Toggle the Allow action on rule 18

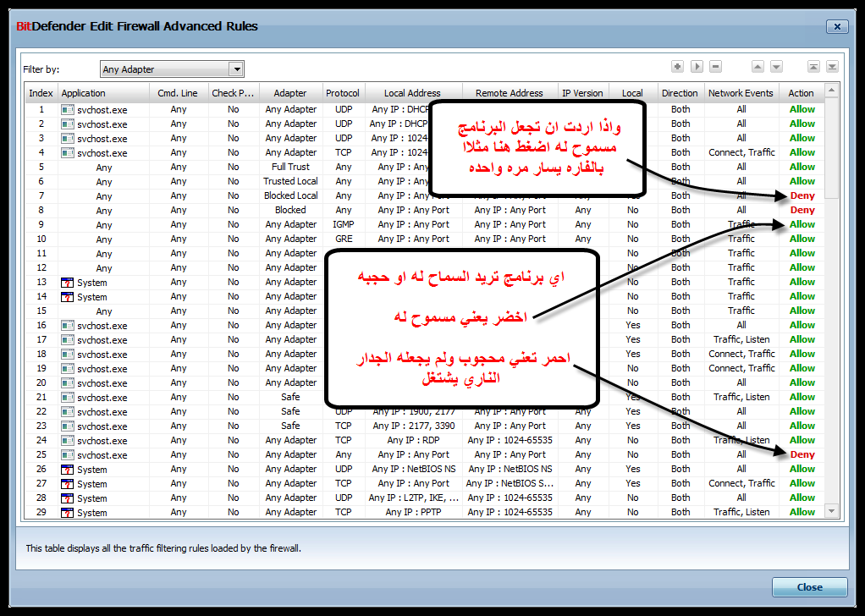coord(802,354)
